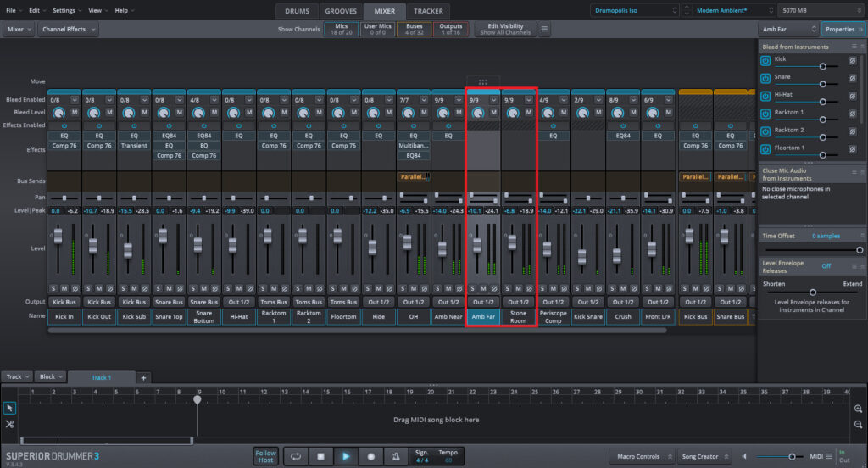Image resolution: width=868 pixels, height=468 pixels.
Task: Click the Stop button in transport
Action: tap(320, 456)
